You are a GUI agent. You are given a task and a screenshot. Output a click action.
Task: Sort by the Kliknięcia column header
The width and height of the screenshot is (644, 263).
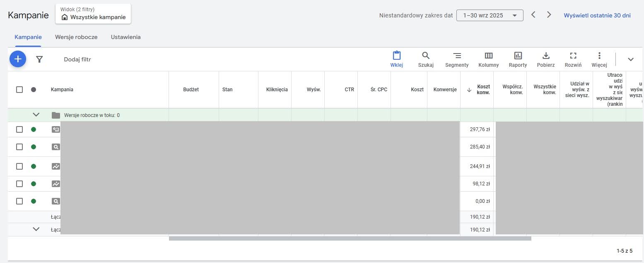tap(277, 90)
